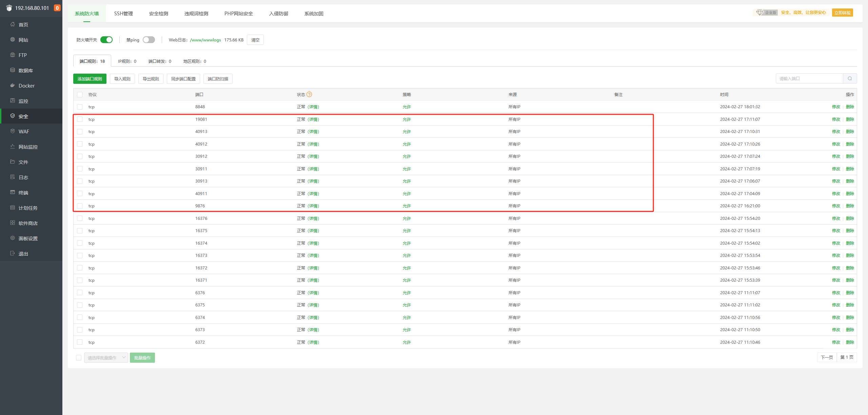Image resolution: width=868 pixels, height=415 pixels.
Task: Tick the select-all checkbox in table header
Action: pyautogui.click(x=80, y=95)
